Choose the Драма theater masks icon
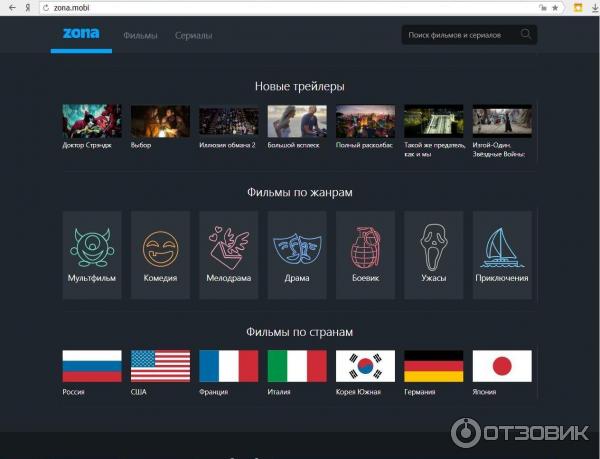This screenshot has width=600, height=459. [x=297, y=247]
